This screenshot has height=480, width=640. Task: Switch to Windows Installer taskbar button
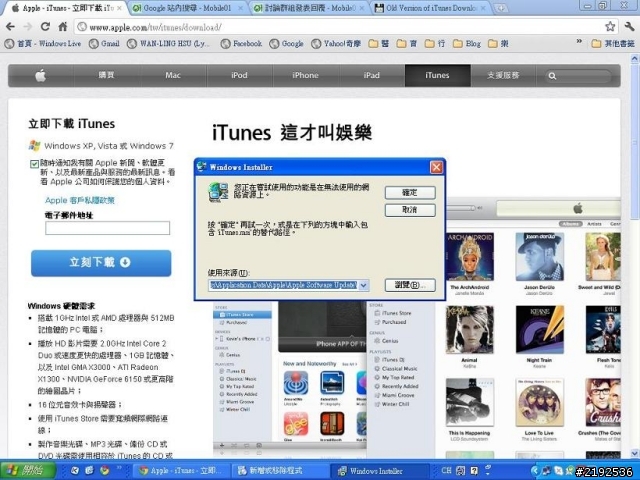coord(379,471)
